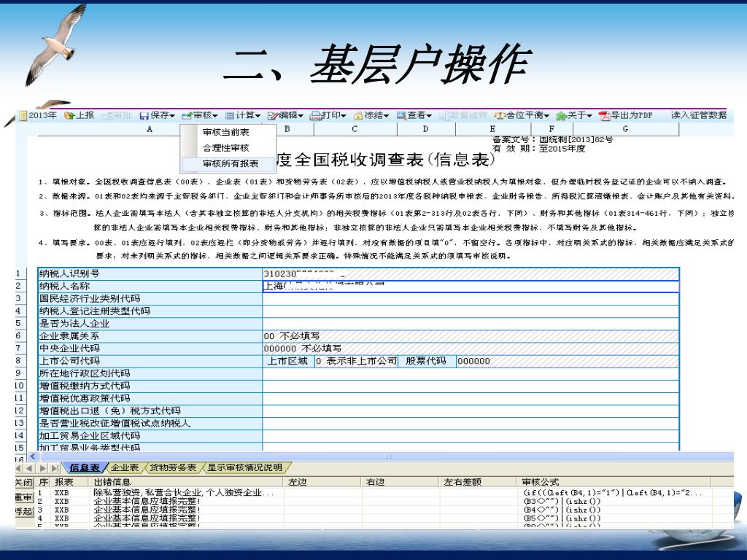Screen dimensions: 747x560
Task: Go to first sheet tab arrow
Action: pos(19,468)
